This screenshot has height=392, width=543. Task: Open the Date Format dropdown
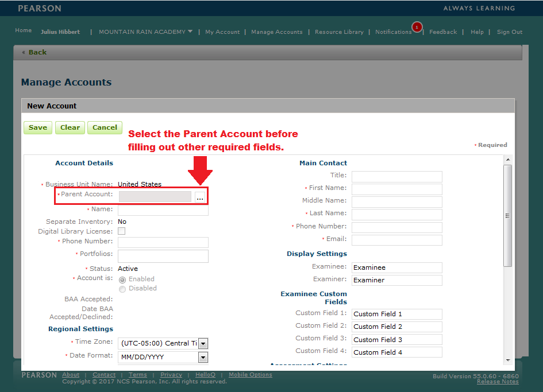click(x=203, y=356)
